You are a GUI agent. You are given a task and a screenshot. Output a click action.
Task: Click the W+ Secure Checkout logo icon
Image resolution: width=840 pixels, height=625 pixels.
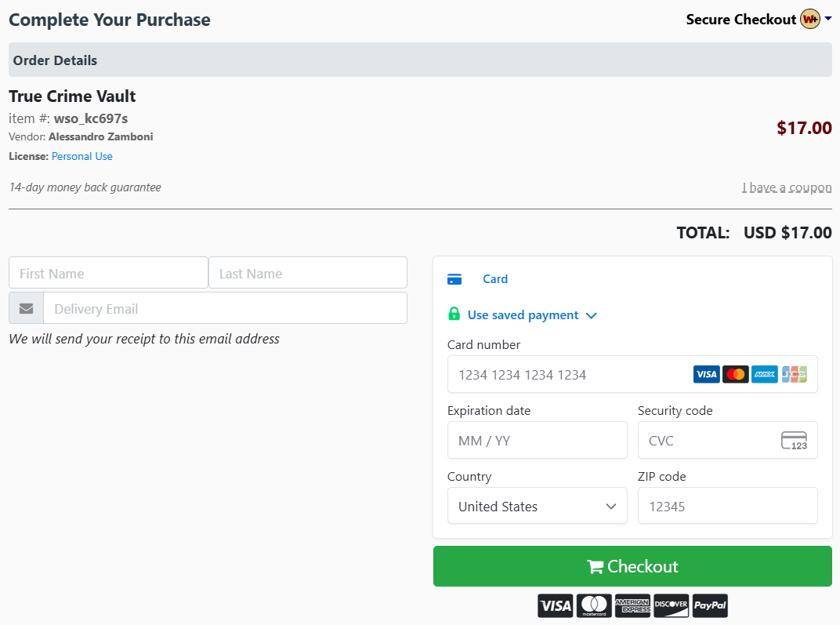point(810,20)
